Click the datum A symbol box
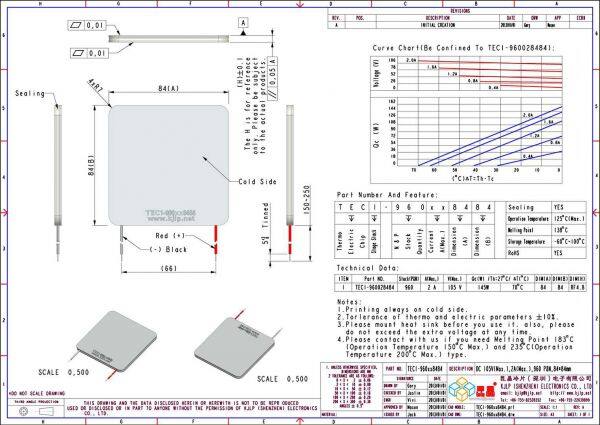This screenshot has height=425, width=600. pyautogui.click(x=244, y=21)
